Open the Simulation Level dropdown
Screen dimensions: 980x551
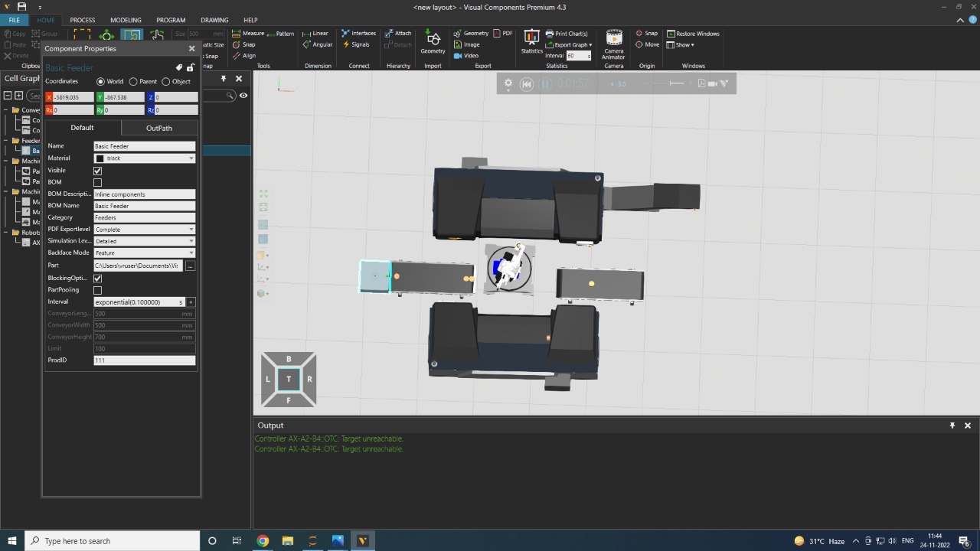tap(191, 241)
